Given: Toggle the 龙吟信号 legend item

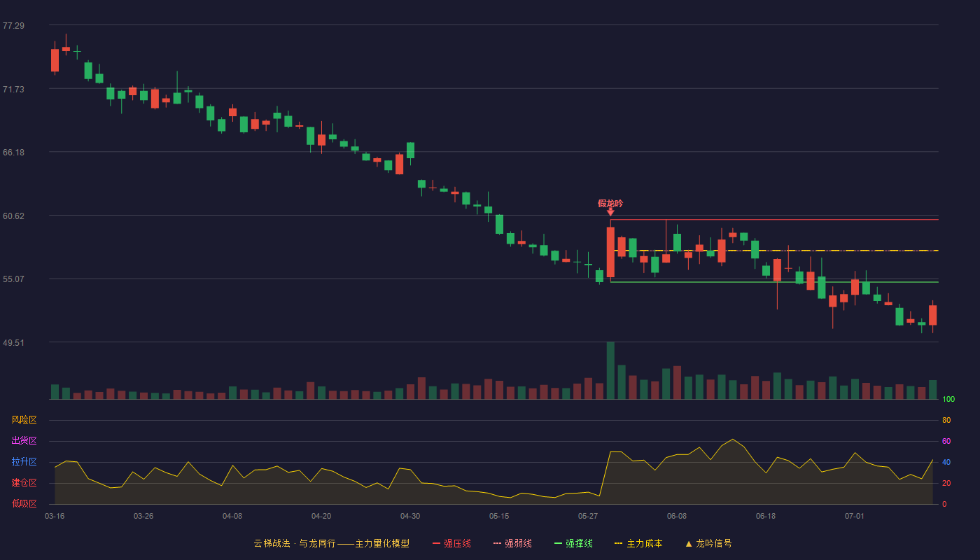Looking at the screenshot, I should coord(708,543).
